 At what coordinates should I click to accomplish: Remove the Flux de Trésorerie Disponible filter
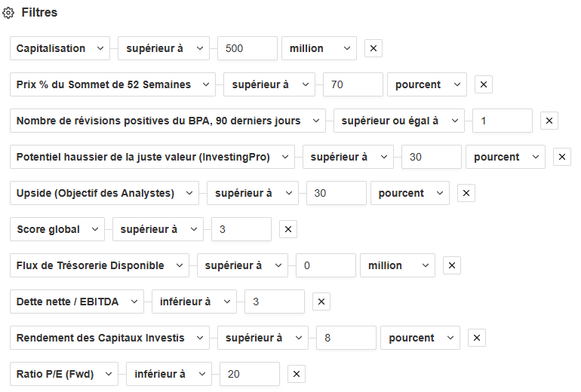(x=451, y=265)
